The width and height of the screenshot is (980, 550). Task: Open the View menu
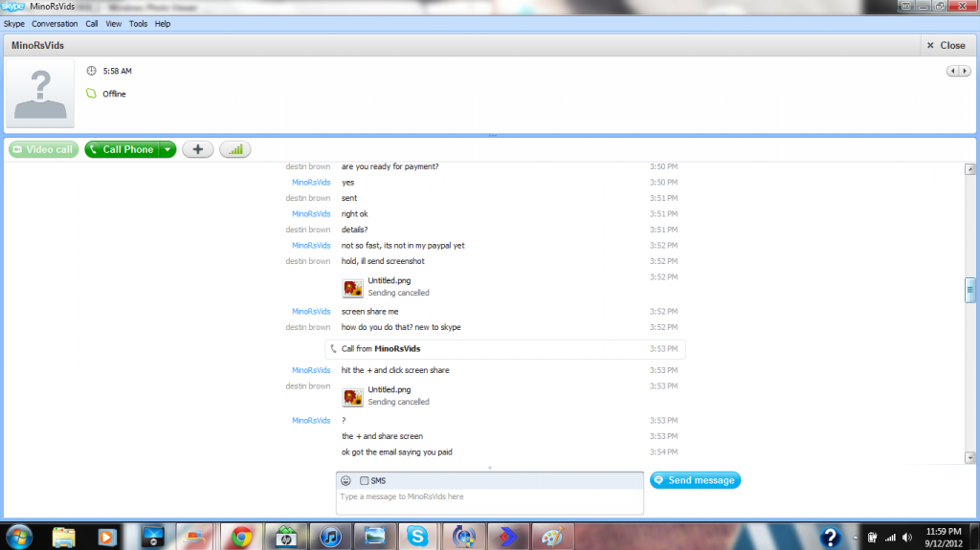click(113, 24)
